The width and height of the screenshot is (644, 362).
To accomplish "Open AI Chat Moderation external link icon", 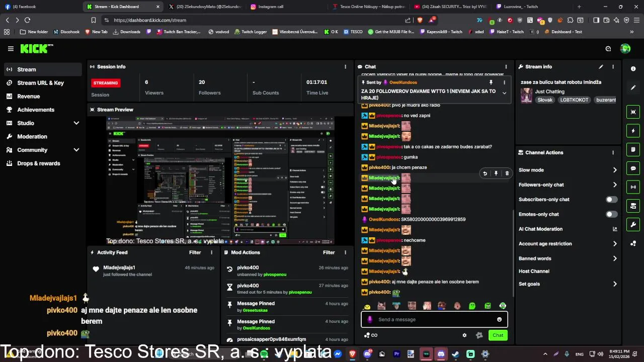I will coord(614,229).
